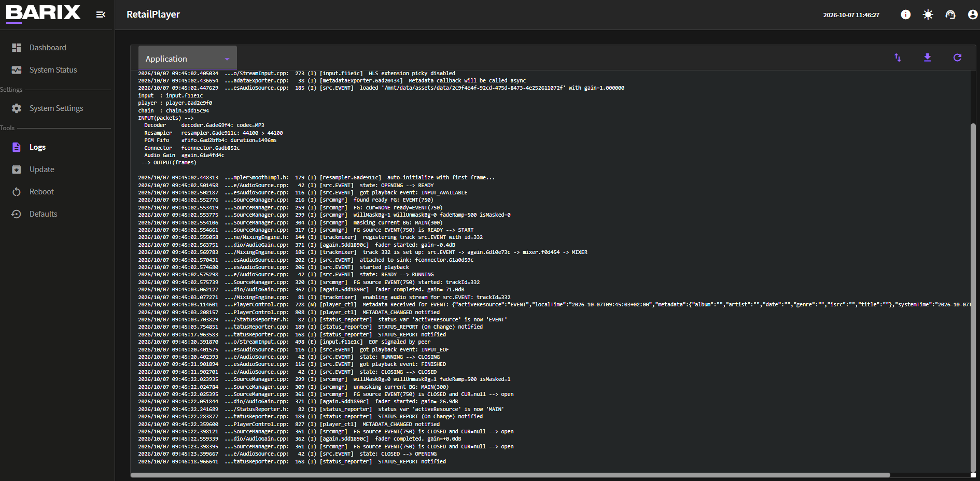Select 'started playback' log line

tap(274, 267)
